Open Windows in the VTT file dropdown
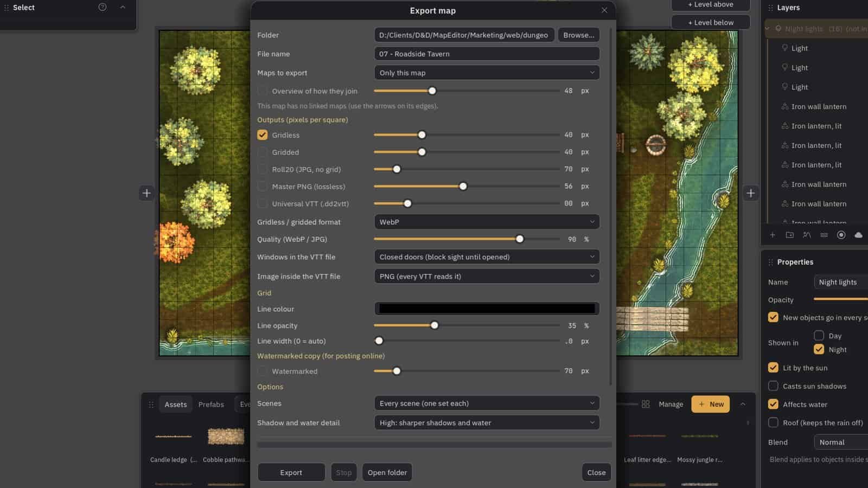The image size is (868, 488). point(487,257)
